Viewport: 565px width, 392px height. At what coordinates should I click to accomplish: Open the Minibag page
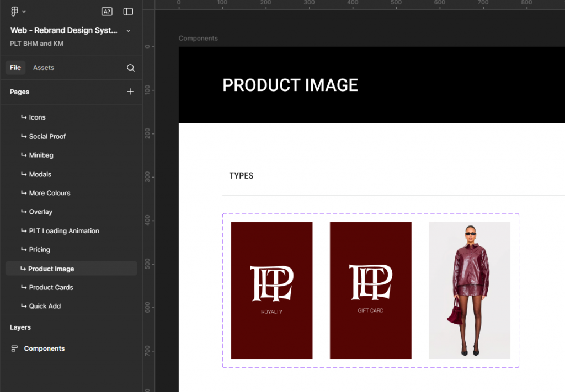tap(41, 155)
